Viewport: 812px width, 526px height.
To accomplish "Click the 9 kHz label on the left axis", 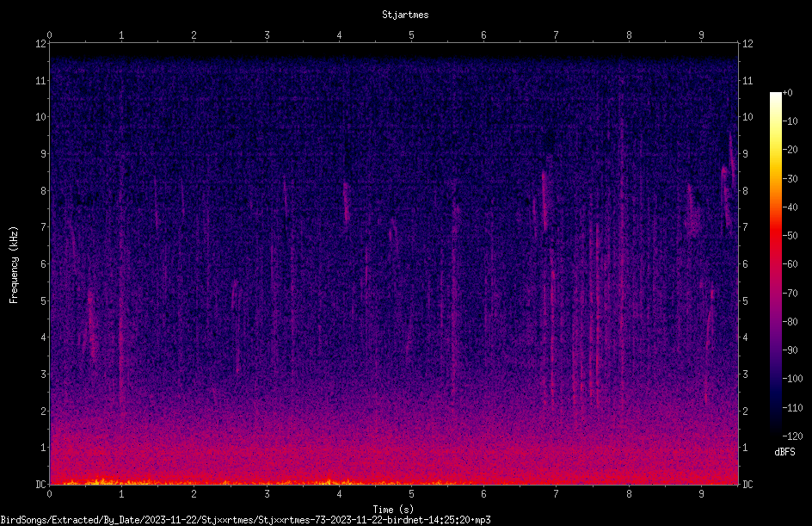I will tap(44, 153).
